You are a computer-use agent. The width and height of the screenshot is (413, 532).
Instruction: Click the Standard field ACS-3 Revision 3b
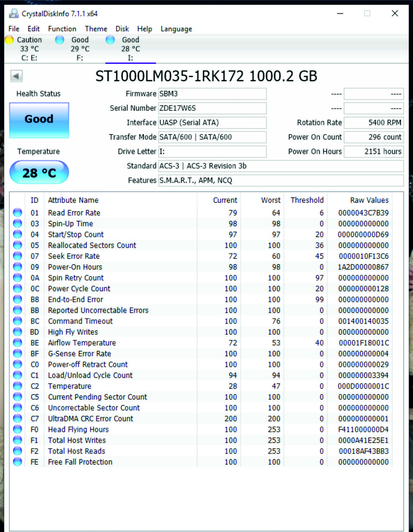click(x=281, y=166)
